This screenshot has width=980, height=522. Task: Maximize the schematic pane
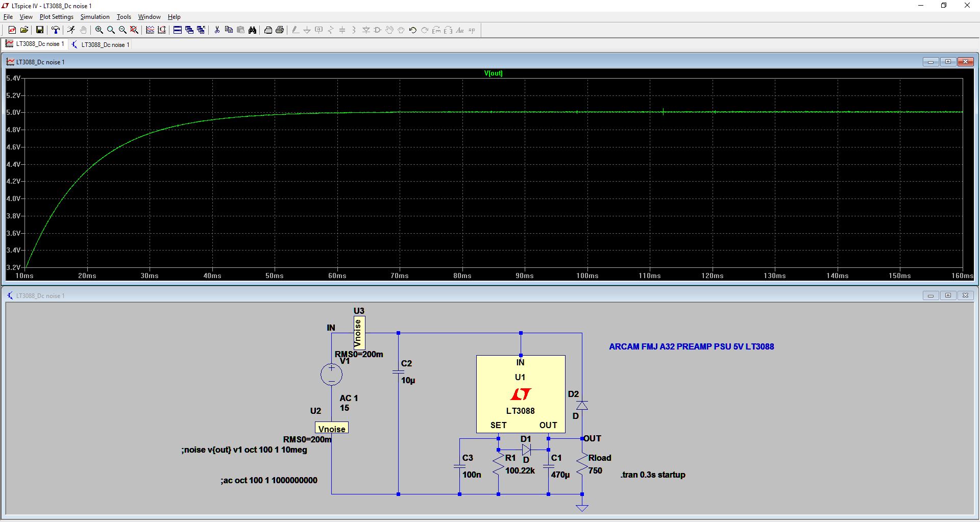tap(948, 295)
